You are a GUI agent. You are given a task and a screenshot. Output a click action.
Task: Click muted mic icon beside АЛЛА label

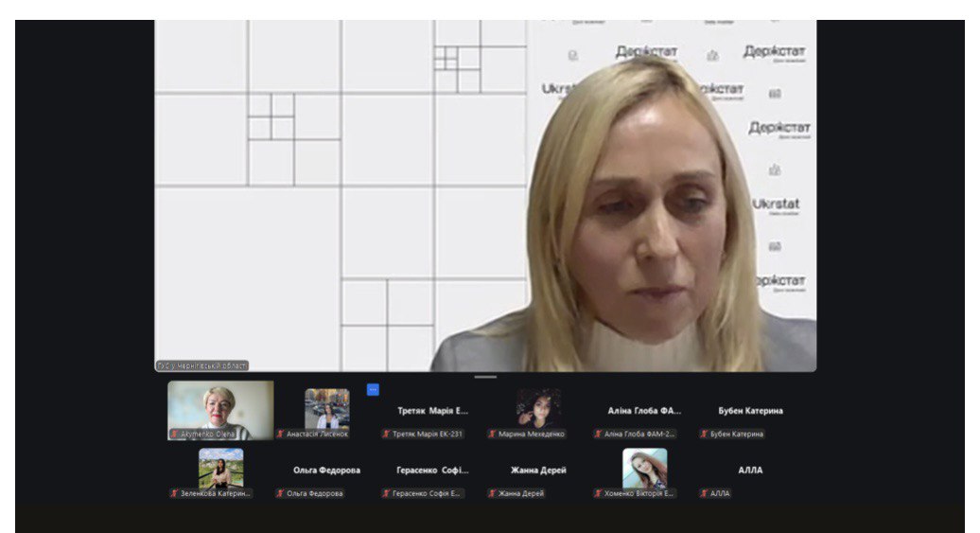(704, 493)
